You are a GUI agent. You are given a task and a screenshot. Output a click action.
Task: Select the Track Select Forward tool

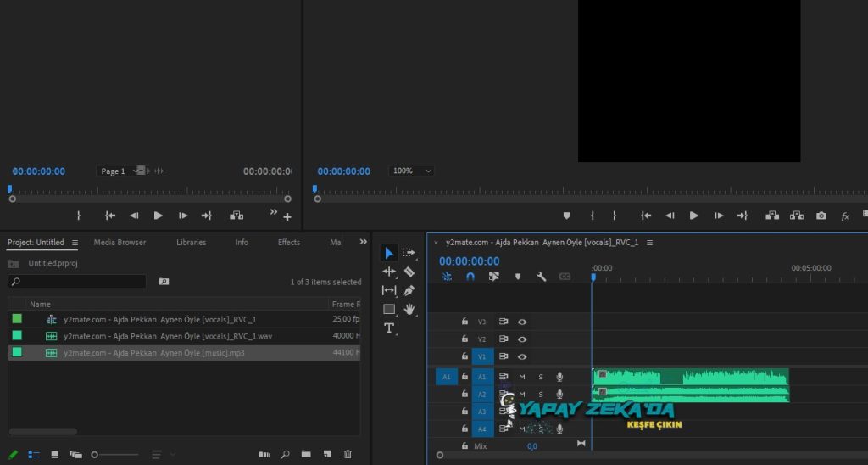(409, 253)
